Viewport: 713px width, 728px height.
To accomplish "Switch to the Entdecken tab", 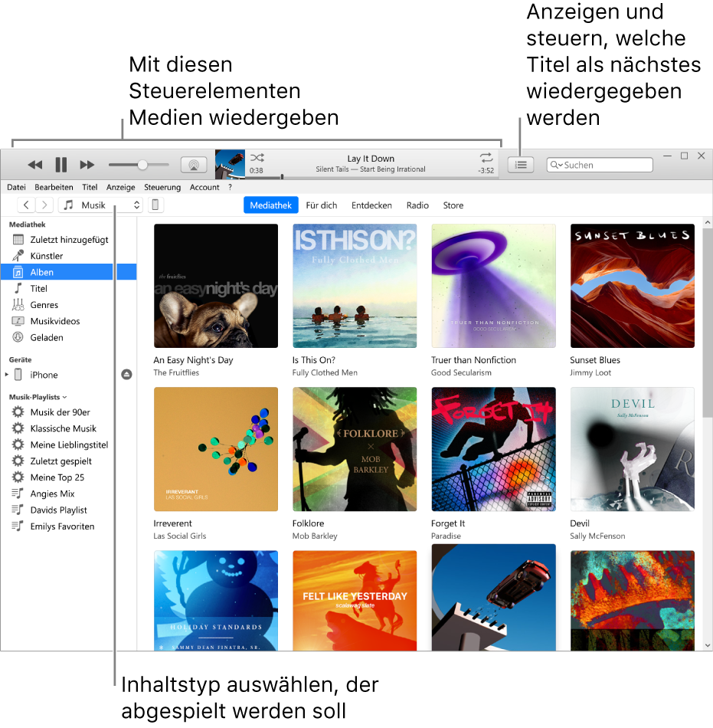I will (371, 205).
